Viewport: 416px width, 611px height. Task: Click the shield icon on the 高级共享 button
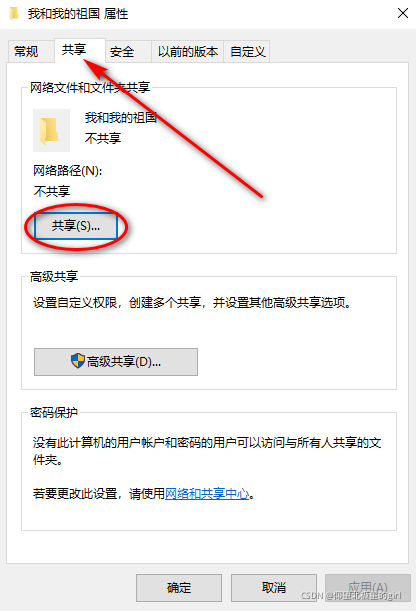pyautogui.click(x=78, y=361)
